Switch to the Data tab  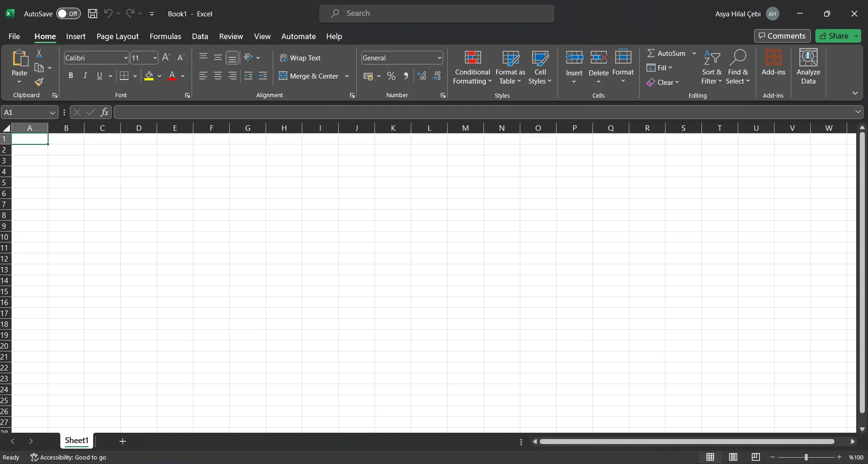pos(200,36)
